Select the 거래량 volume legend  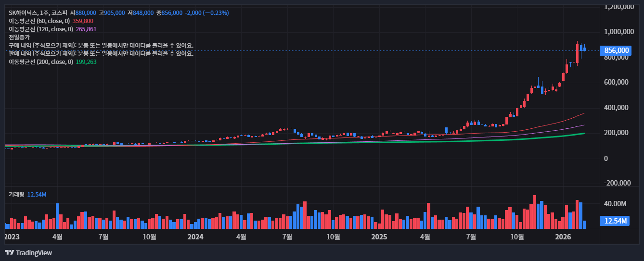pos(17,194)
